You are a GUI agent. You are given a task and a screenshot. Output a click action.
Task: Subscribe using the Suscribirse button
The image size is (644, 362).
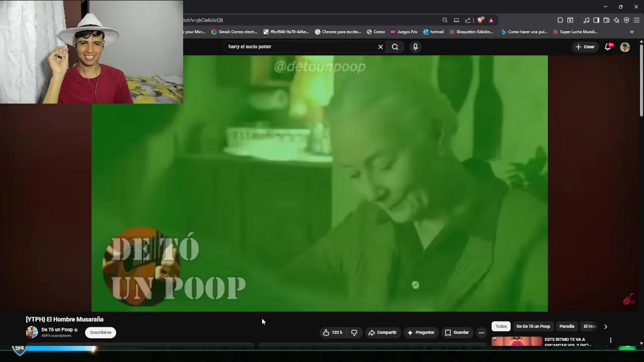coord(101,332)
